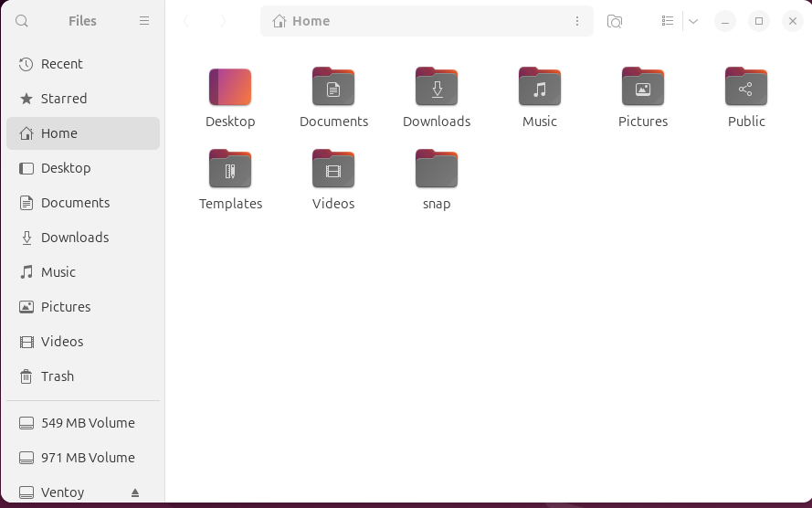The height and width of the screenshot is (508, 812).
Task: Open the path bar options menu
Action: [576, 21]
